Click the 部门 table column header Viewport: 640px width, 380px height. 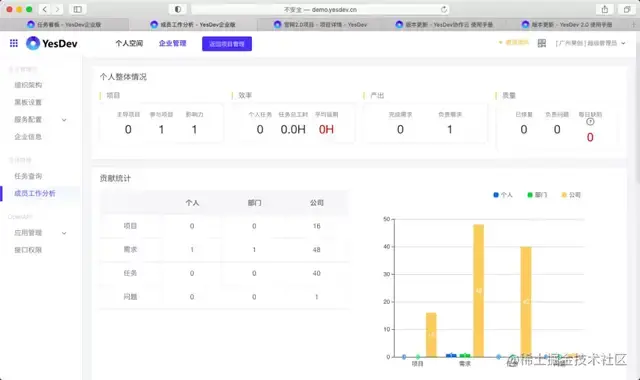click(254, 202)
